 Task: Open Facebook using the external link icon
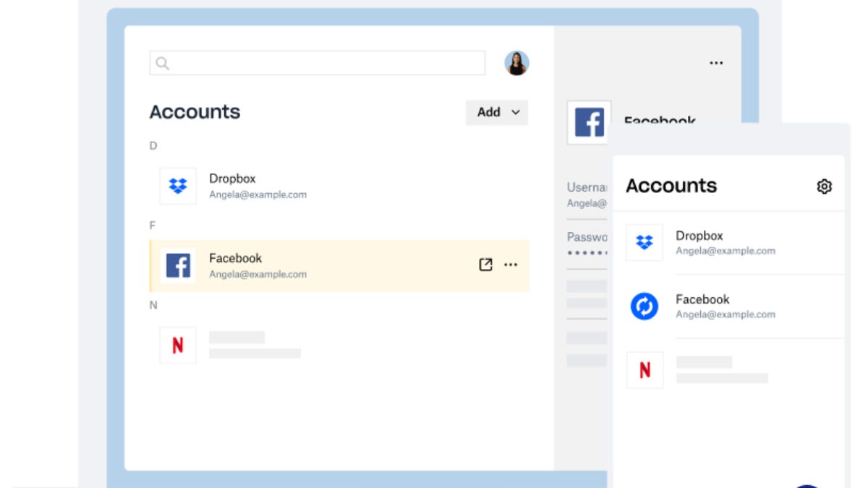coord(485,265)
